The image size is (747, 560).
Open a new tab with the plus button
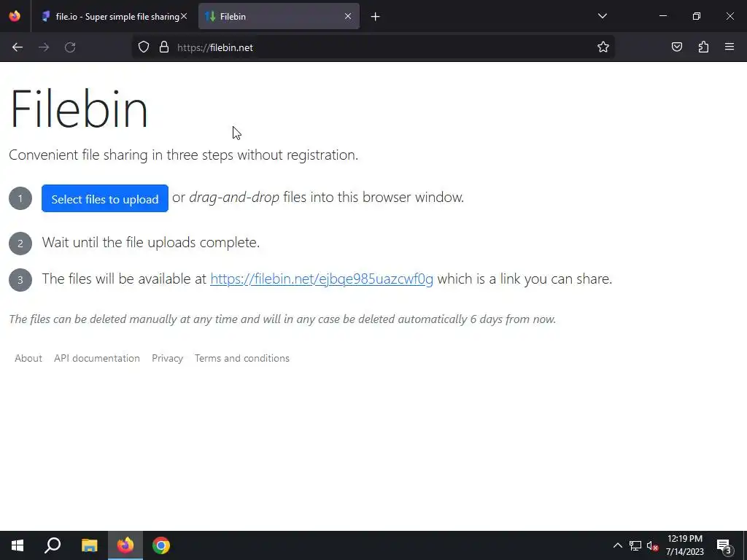coord(376,17)
